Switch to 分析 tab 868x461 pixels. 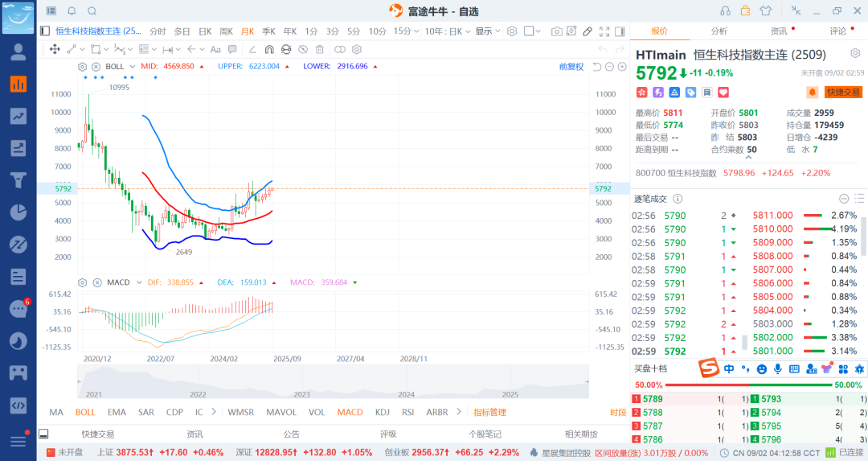(719, 31)
